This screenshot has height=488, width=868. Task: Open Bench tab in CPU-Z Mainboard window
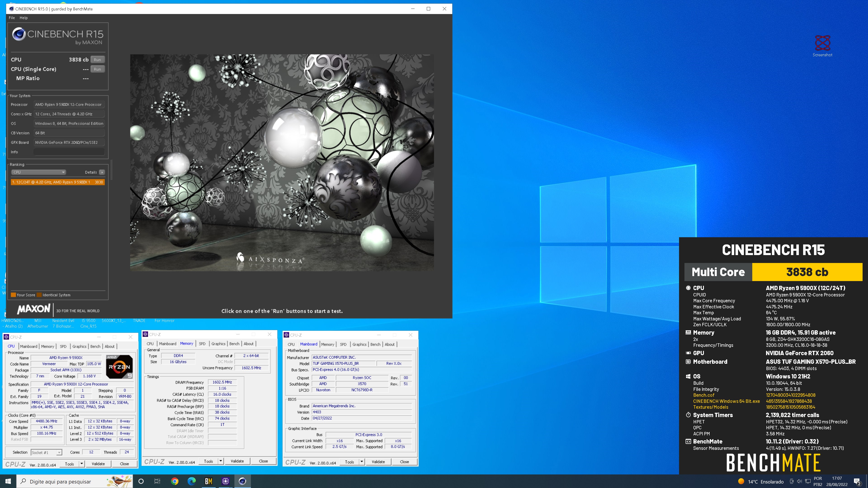(x=375, y=344)
